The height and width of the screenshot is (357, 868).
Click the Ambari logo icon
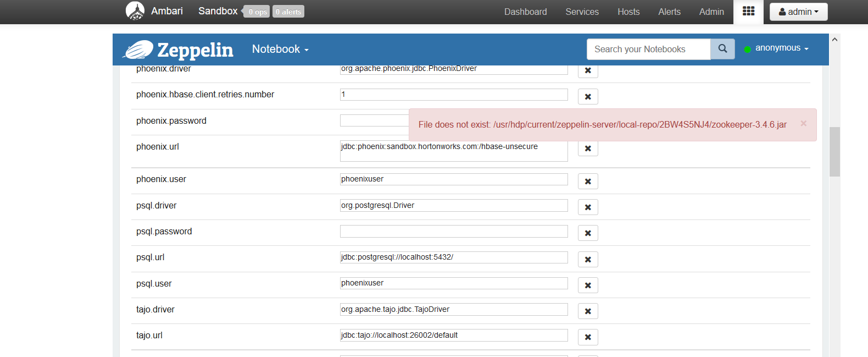tap(135, 11)
